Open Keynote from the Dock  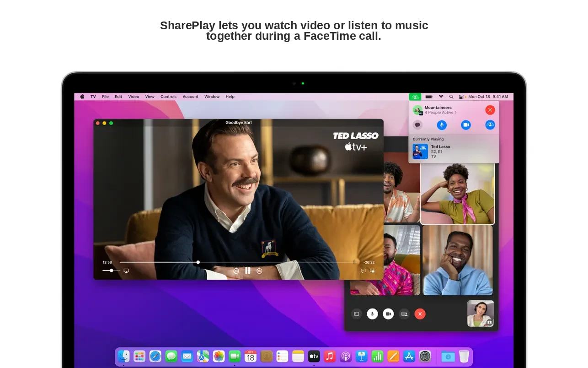point(362,356)
